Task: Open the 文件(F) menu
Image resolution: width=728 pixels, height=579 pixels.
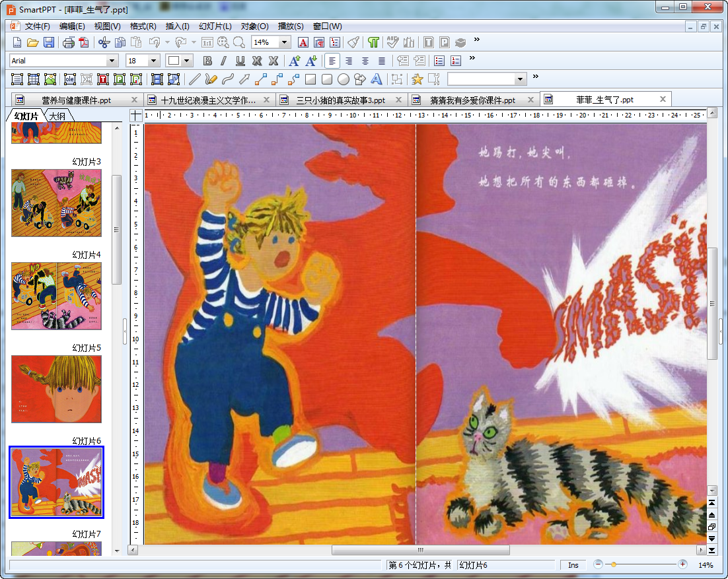Action: click(x=37, y=26)
